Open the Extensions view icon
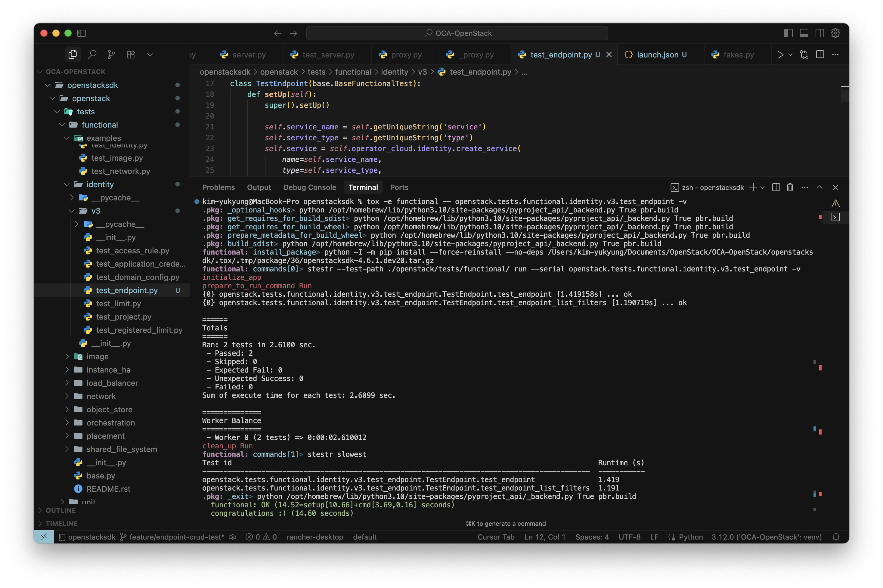The image size is (883, 588). (x=131, y=54)
